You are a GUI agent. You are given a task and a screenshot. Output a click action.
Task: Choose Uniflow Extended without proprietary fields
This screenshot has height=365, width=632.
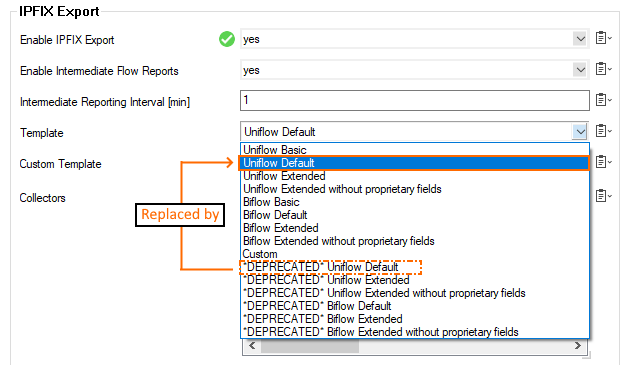(x=415, y=189)
